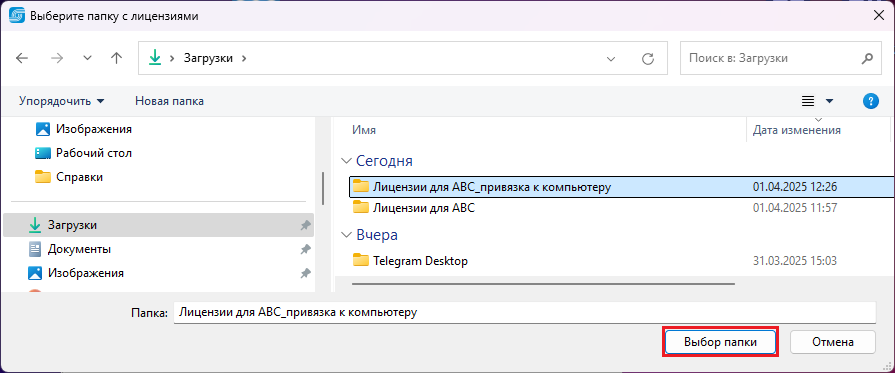
Task: Confirm with Выбор папки button
Action: click(720, 342)
